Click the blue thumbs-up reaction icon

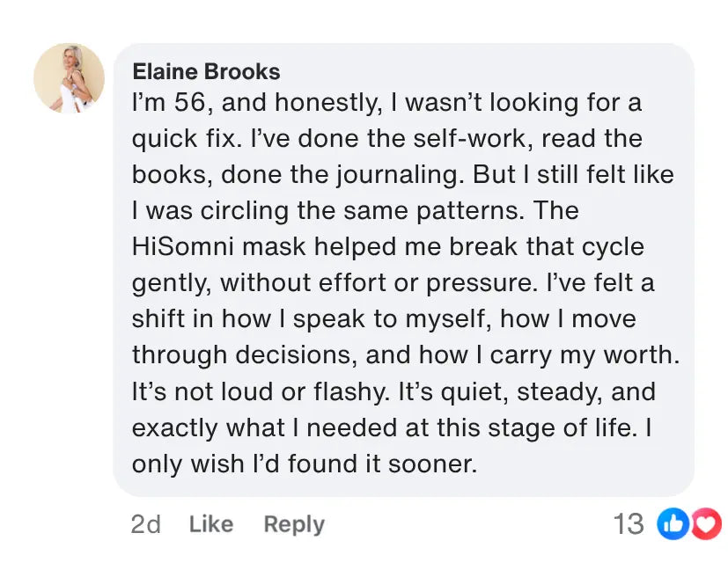(673, 524)
